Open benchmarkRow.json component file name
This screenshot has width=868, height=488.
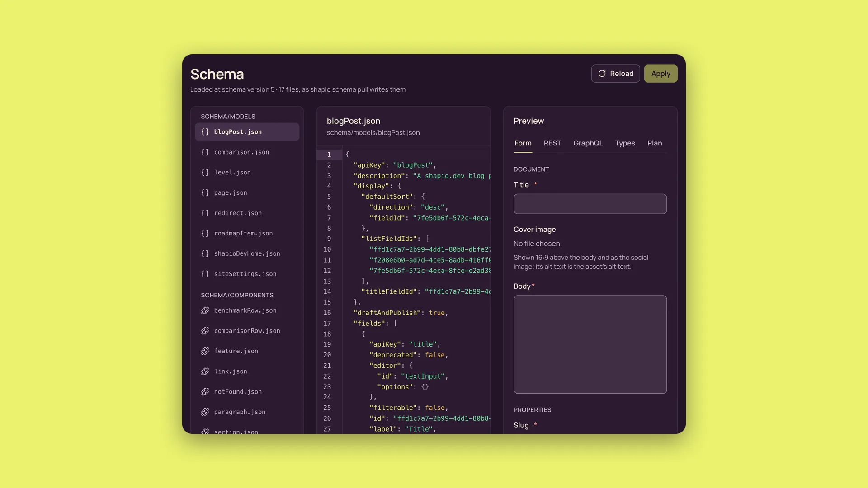point(245,311)
